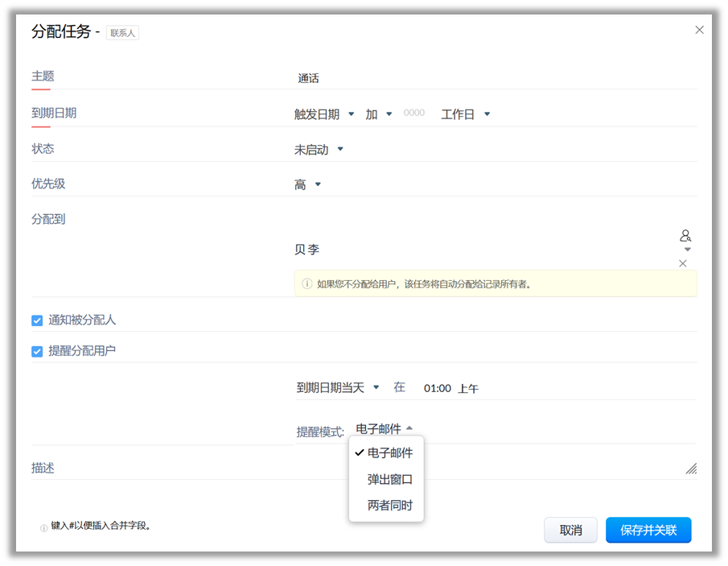Image resolution: width=728 pixels, height=566 pixels.
Task: Expand the small arrow under user lookup icon
Action: [x=687, y=250]
